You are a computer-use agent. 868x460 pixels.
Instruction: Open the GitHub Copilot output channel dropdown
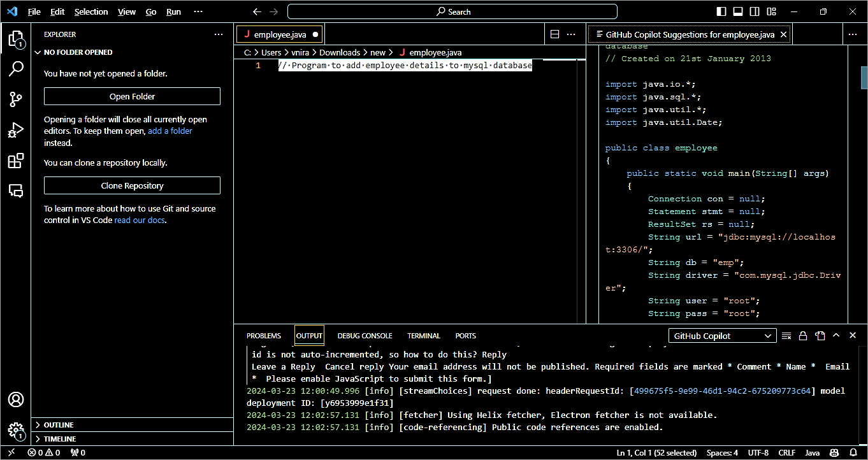pyautogui.click(x=722, y=336)
